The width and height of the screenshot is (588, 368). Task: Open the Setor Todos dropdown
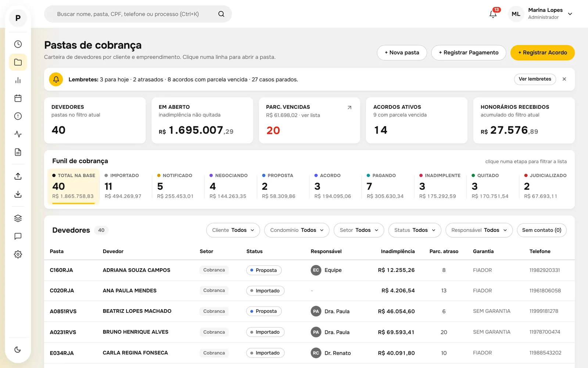coord(359,230)
